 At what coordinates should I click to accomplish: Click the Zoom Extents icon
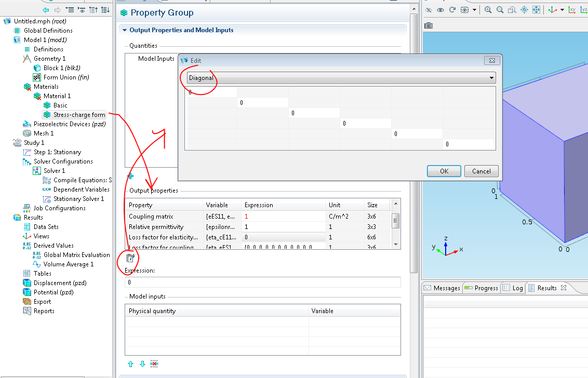(537, 9)
